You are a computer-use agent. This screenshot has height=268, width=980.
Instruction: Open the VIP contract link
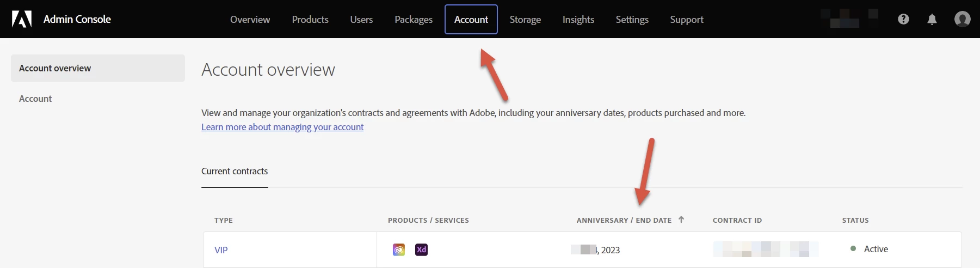pyautogui.click(x=221, y=250)
